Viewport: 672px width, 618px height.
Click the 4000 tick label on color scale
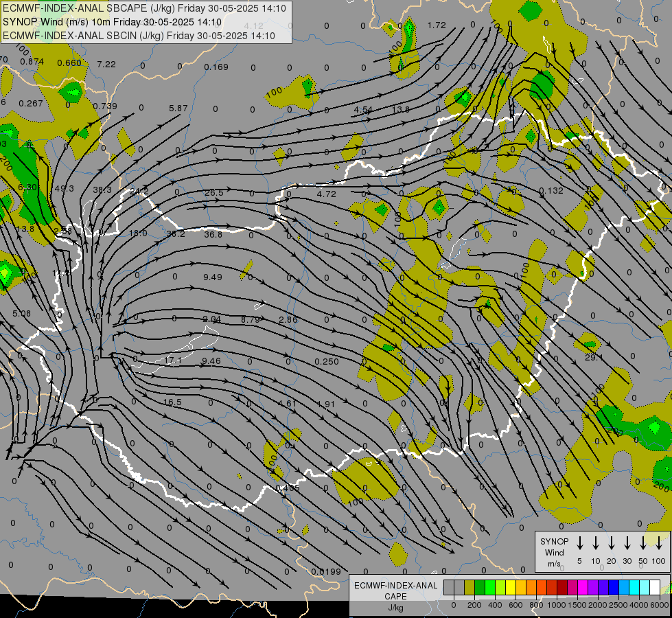638,605
